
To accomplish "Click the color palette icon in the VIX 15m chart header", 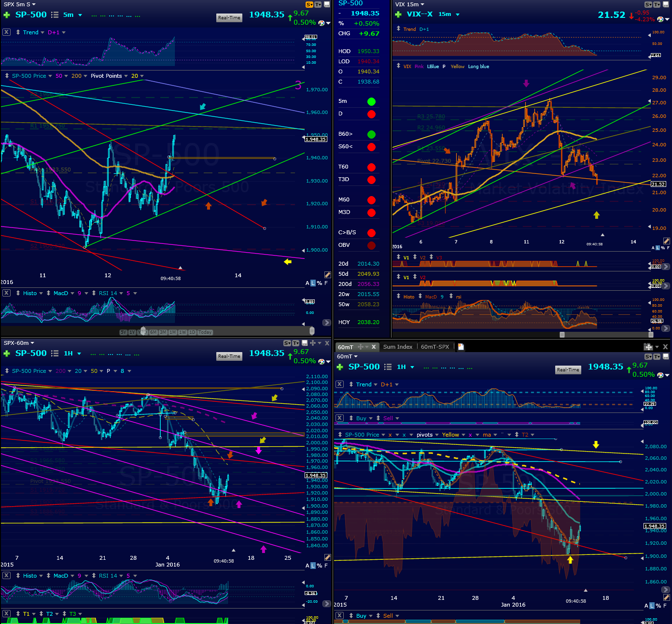I will coord(660,19).
